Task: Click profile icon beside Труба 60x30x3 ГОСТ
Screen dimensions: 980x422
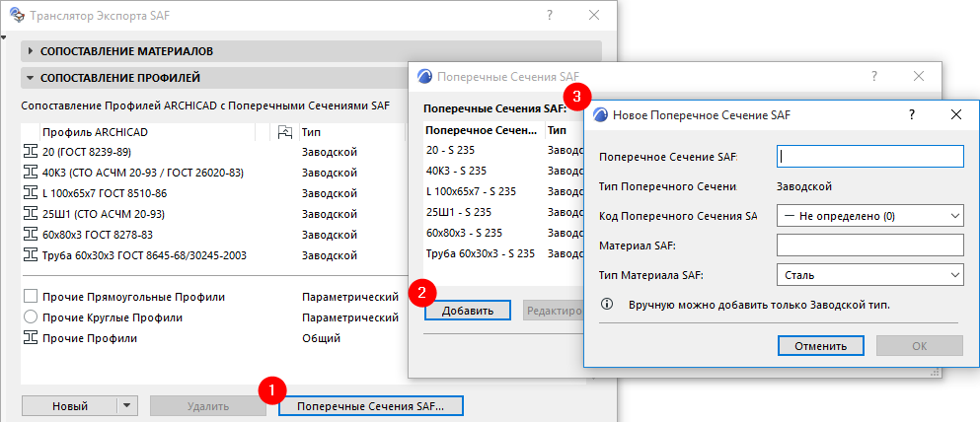Action: [30, 255]
